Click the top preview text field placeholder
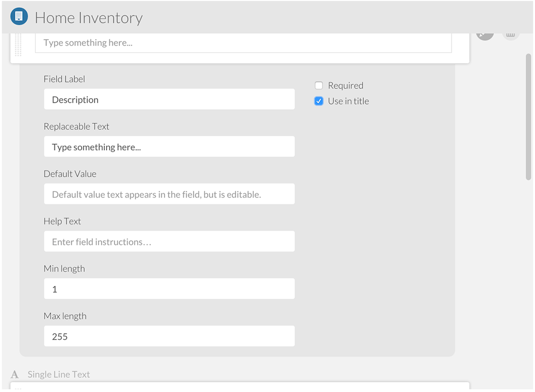Screen dimensions: 535x392 [243, 43]
